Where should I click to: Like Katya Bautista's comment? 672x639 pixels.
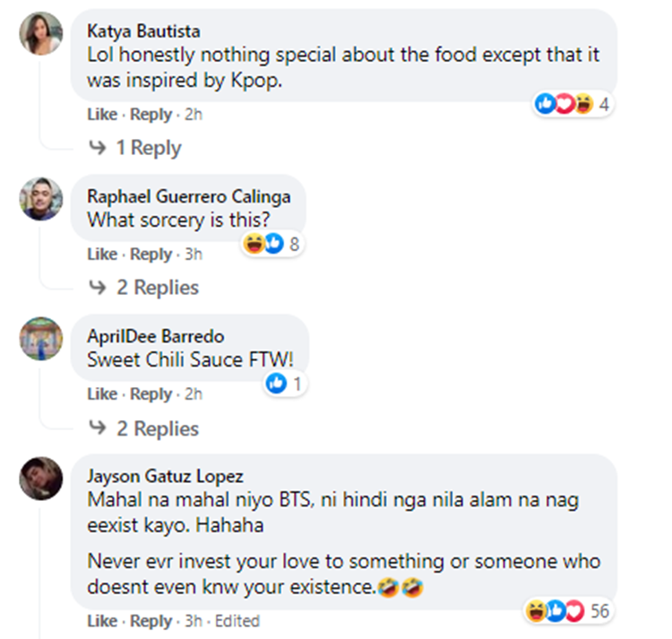[102, 115]
